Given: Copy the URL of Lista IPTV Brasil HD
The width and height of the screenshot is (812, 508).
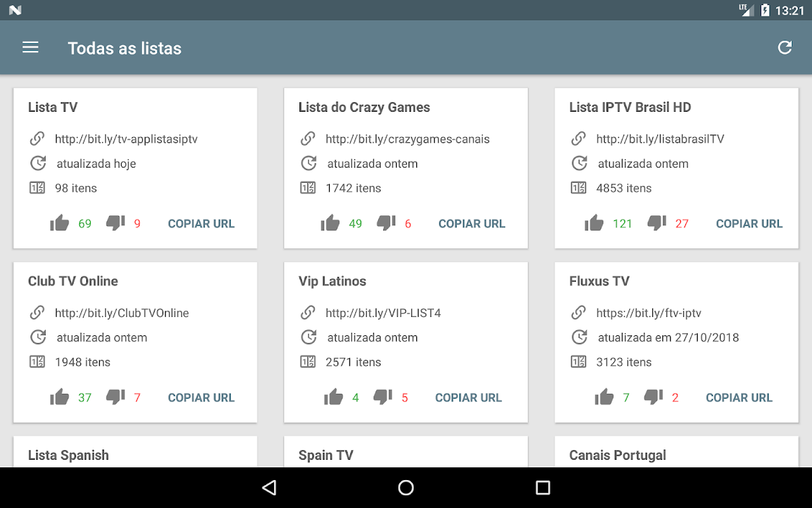Looking at the screenshot, I should coord(749,224).
